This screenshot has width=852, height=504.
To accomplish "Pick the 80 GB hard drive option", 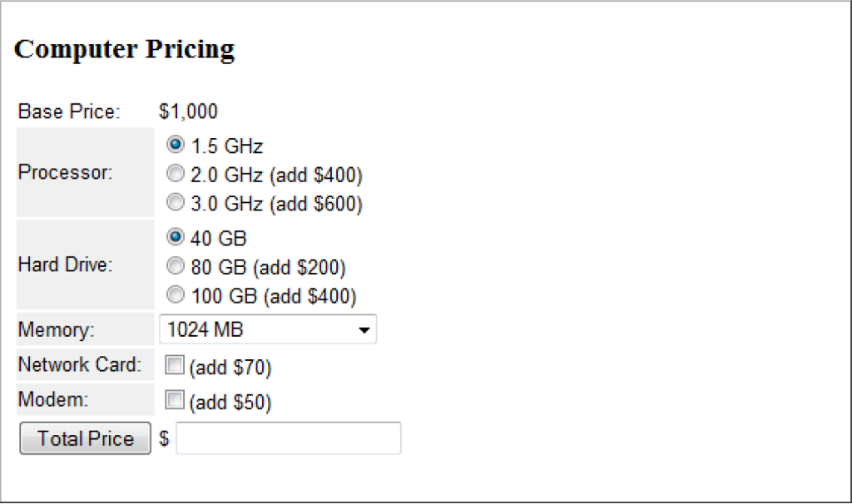I will 176,266.
